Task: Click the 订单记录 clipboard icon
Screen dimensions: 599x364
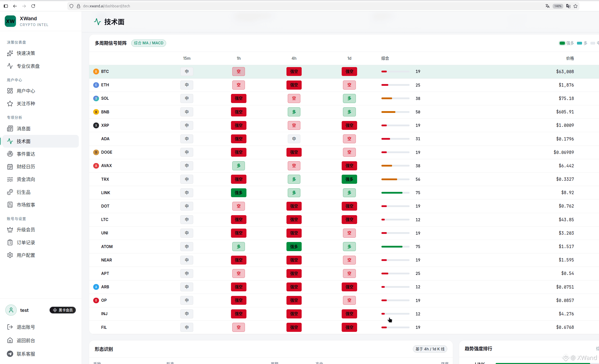Action: (x=10, y=242)
